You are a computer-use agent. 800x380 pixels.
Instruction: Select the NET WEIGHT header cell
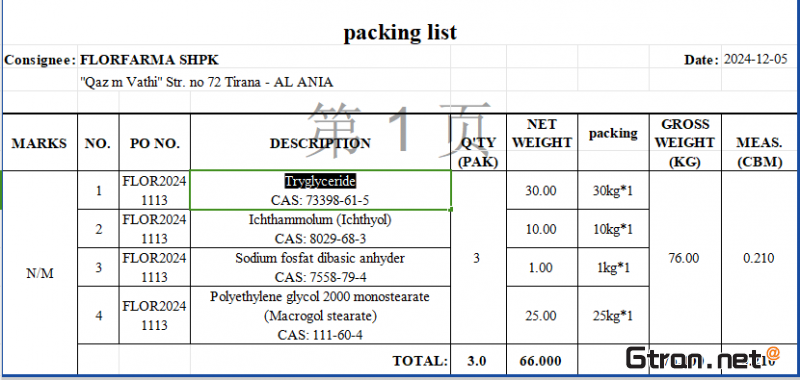coord(542,134)
